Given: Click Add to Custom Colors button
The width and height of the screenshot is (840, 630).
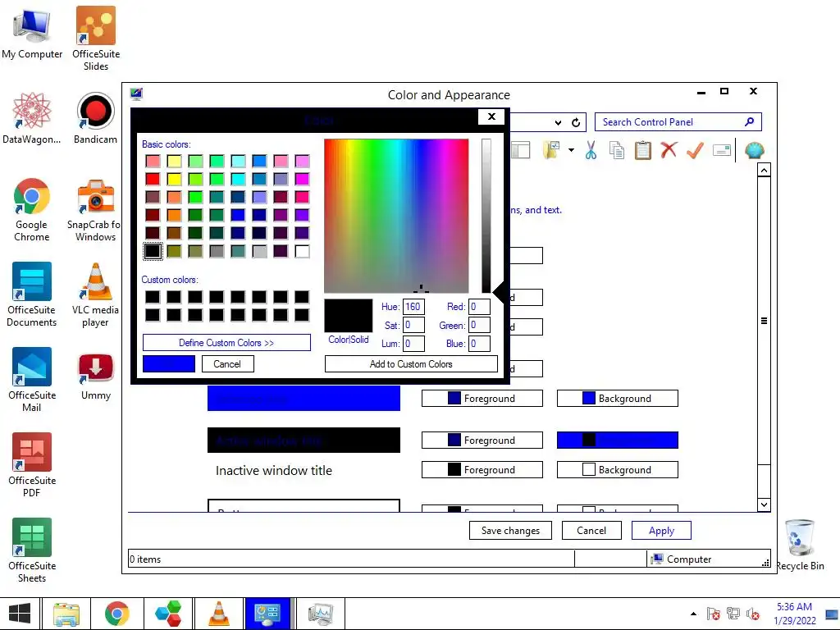Looking at the screenshot, I should [411, 364].
